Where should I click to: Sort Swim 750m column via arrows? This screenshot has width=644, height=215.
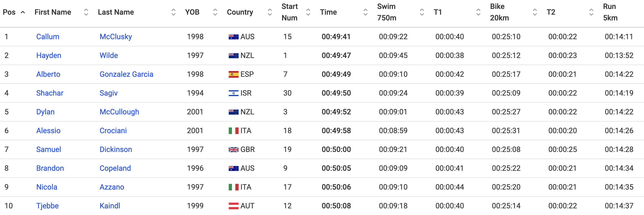coord(422,12)
